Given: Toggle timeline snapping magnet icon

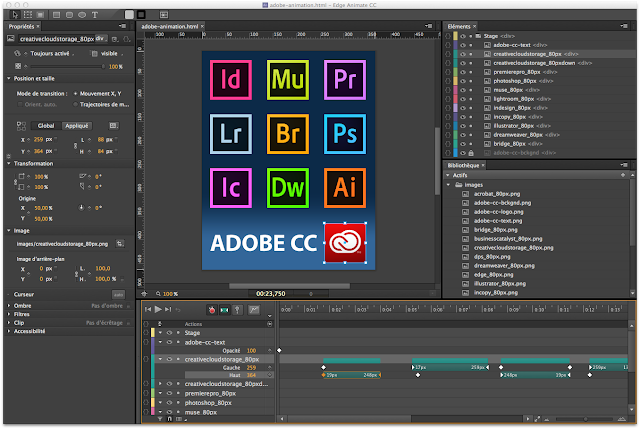Looking at the screenshot, I should 170,419.
